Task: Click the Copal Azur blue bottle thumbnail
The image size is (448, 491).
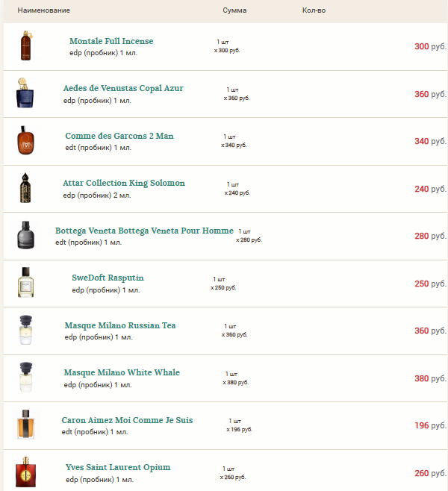Action: 25,93
